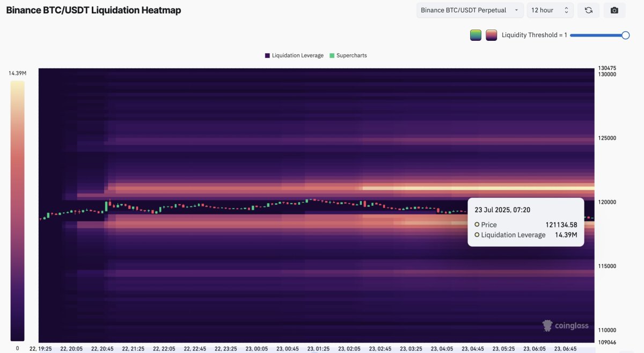Screen dimensions: 644x353
Task: Click the Liquidity Threshold slider handle
Action: (625, 35)
